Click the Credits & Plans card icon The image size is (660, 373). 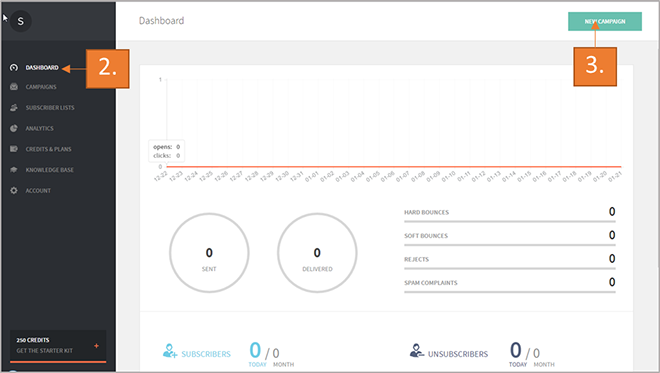pyautogui.click(x=14, y=149)
